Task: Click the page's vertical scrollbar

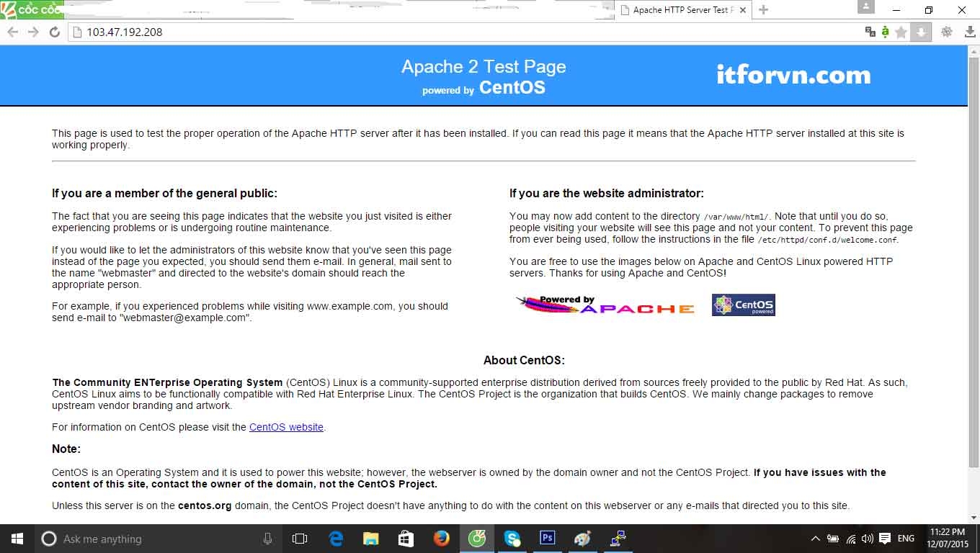Action: (974, 288)
